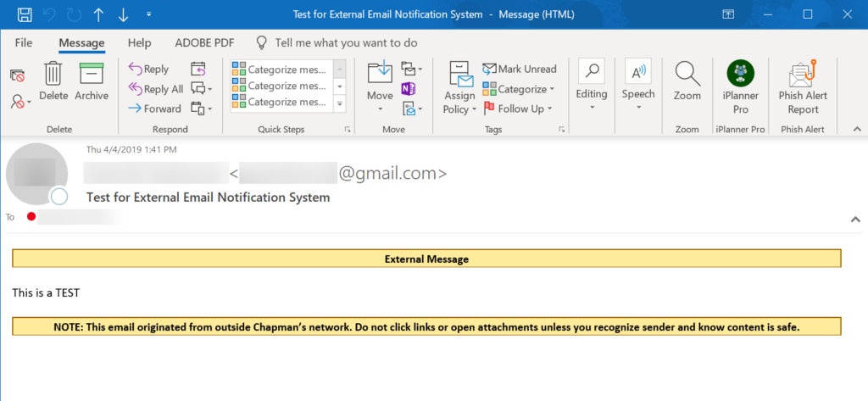Click the Zoom magnifier button
Viewport: 868px width, 401px height.
coord(687,81)
